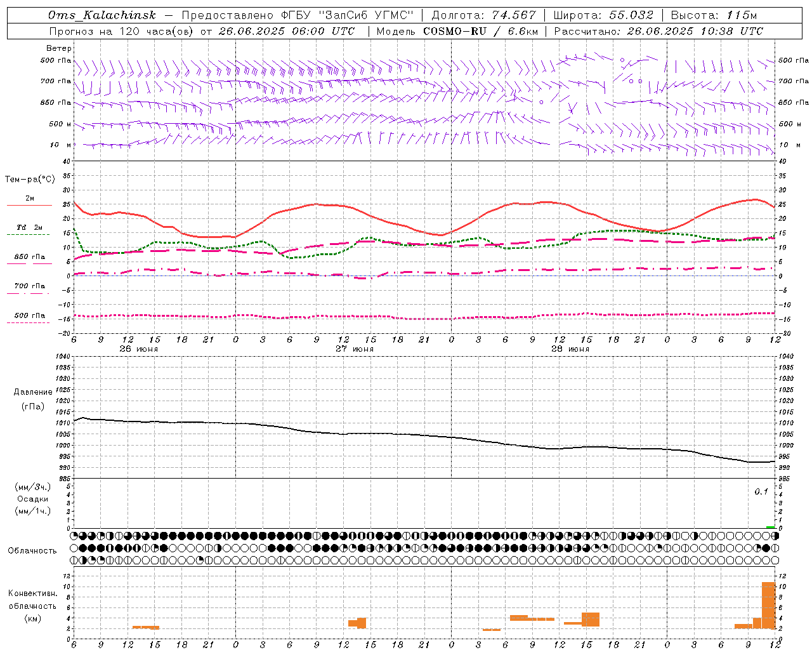Click the 'Облачность' cloud cover label
Screen dimensions: 812x650
coord(32,551)
